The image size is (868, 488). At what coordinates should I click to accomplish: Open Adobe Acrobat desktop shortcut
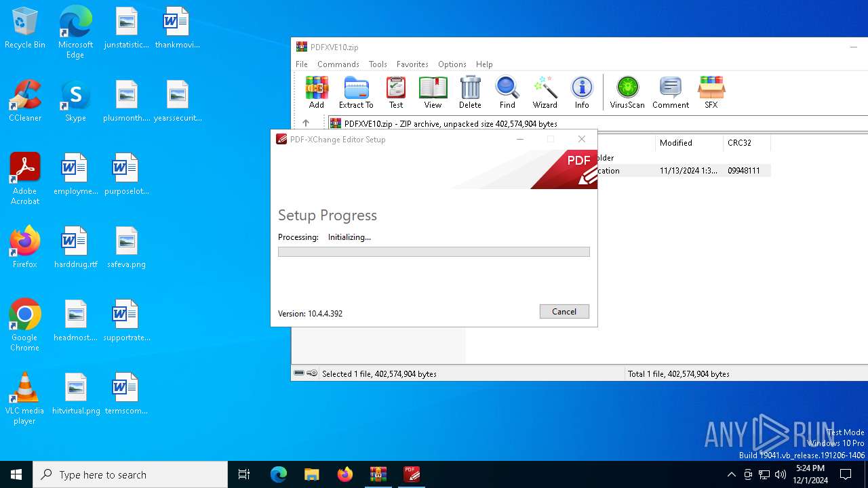(25, 180)
